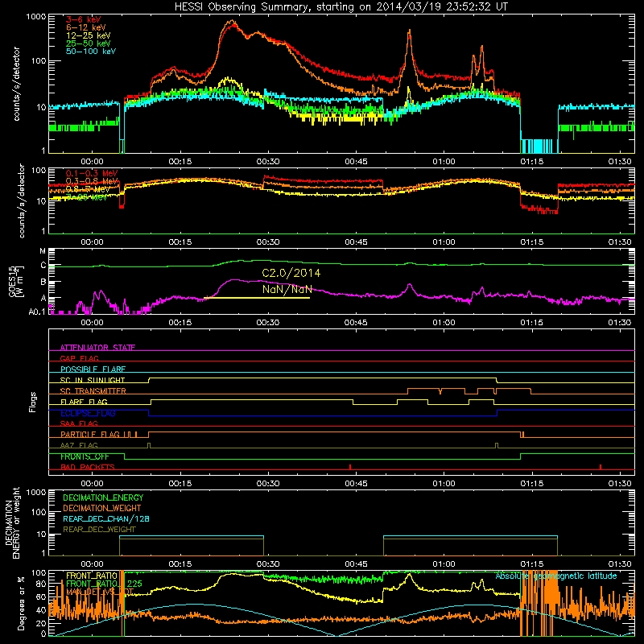Click the red BAD_PACKETS spike near 01:27
This screenshot has width=644, height=644.
pos(601,467)
